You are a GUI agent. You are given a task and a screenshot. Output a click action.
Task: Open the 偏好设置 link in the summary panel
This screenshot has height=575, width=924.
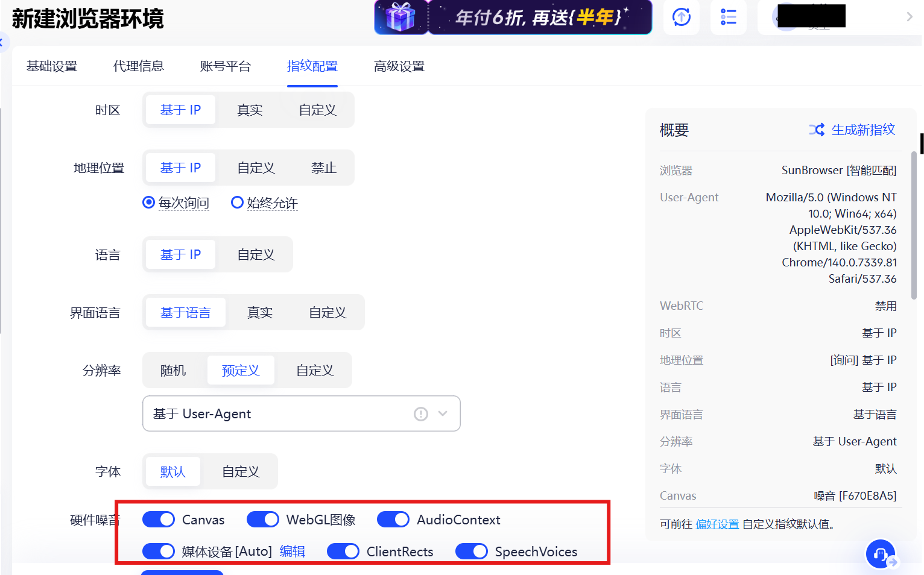click(x=717, y=524)
